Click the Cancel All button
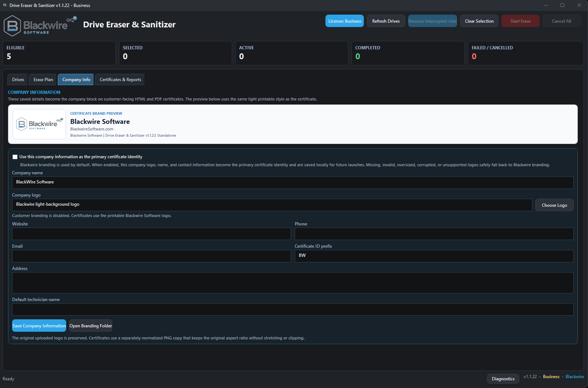Screen dimensions: 588x388 click(x=562, y=21)
